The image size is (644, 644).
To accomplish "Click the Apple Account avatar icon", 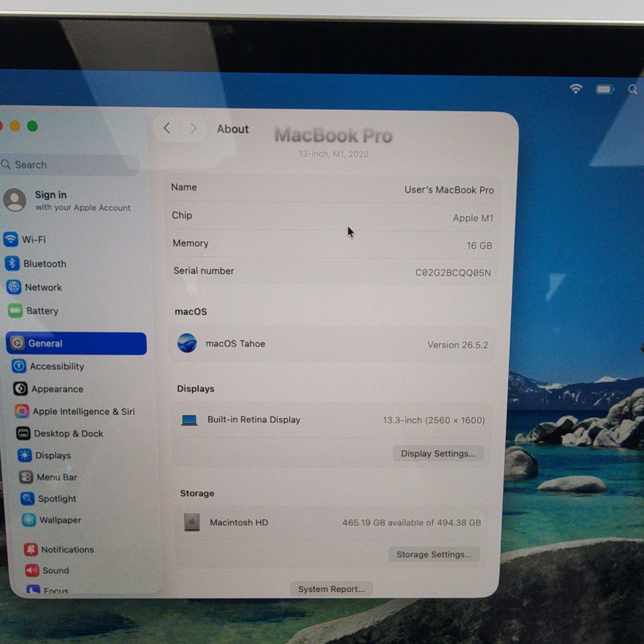I will point(15,200).
